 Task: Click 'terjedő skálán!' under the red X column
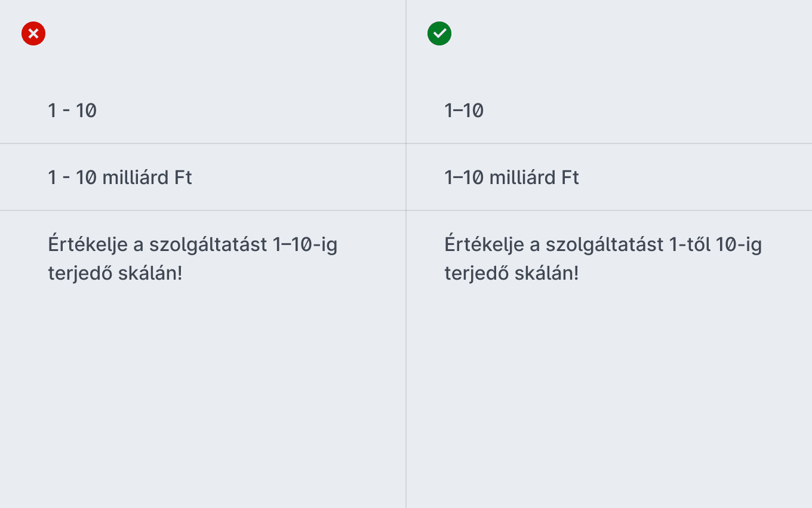click(x=115, y=273)
